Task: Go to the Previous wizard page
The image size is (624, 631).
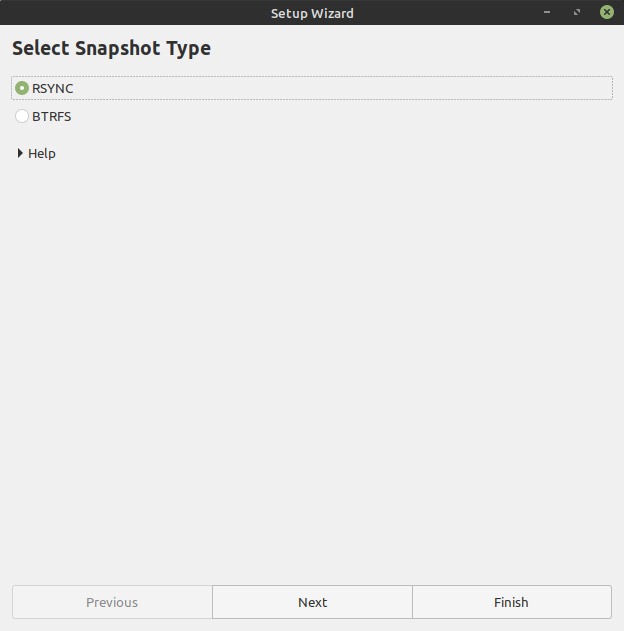Action: [x=112, y=602]
